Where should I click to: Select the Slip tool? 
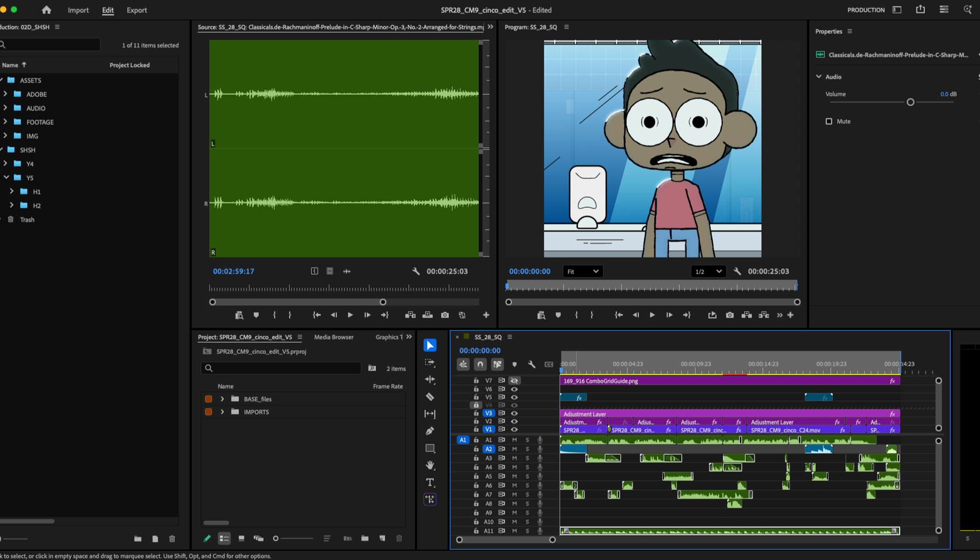(x=430, y=414)
